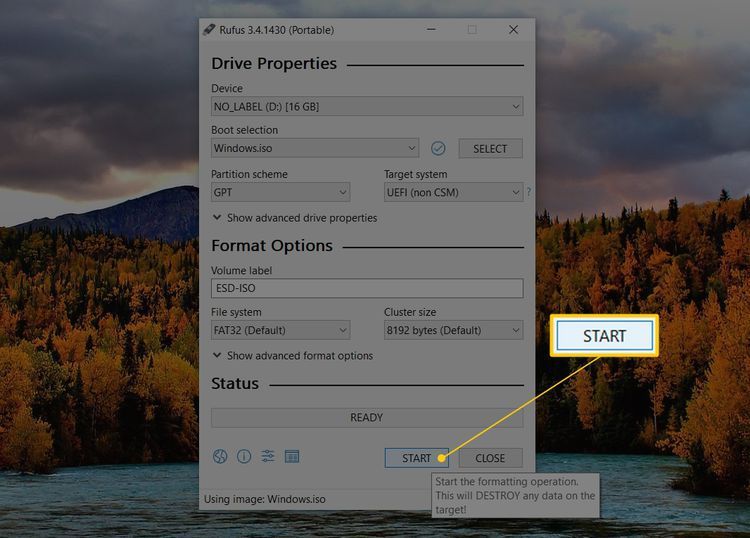Screen dimensions: 750x538
Task: Click the Rufus icon in the title bar
Action: click(208, 30)
